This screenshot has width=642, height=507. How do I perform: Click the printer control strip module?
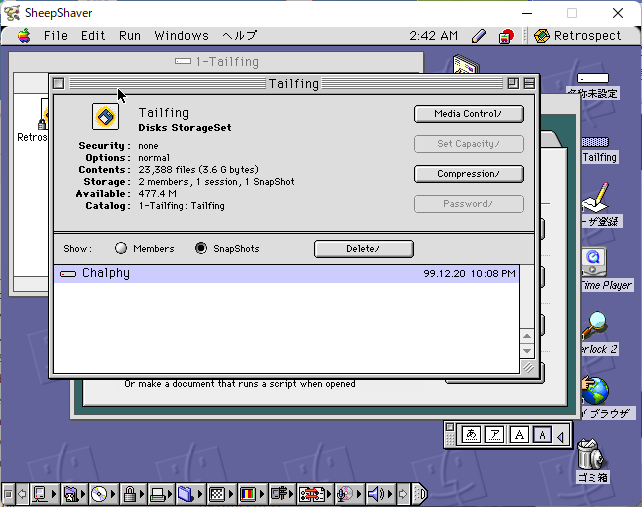pos(157,493)
